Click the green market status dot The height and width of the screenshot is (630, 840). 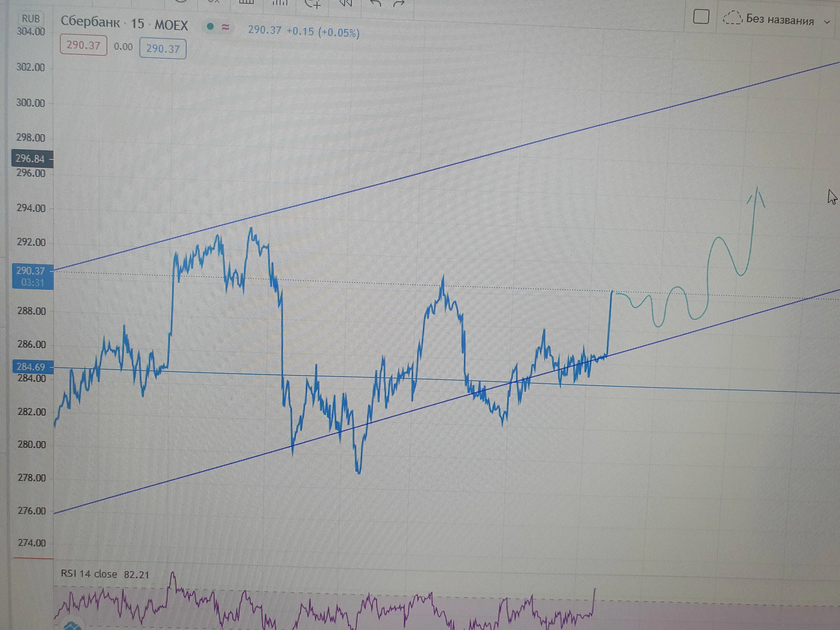pyautogui.click(x=210, y=27)
